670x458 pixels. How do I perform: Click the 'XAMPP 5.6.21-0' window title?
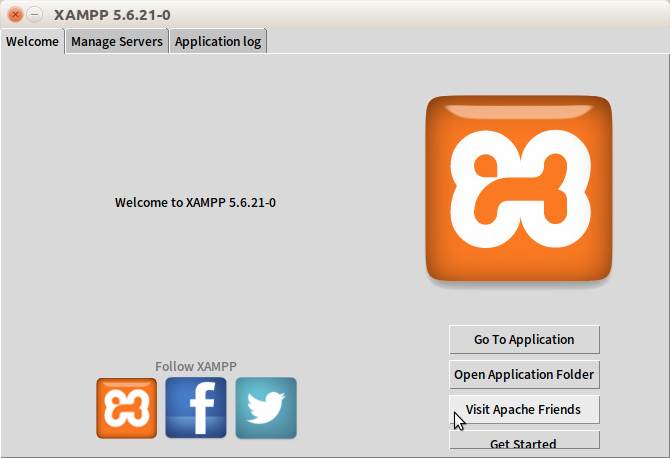(x=112, y=15)
